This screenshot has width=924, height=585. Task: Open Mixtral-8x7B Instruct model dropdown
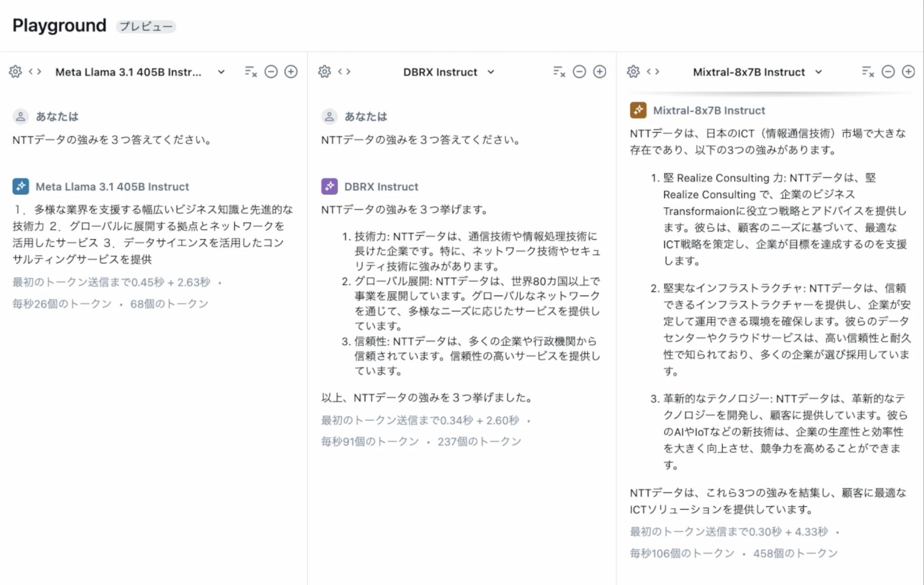(x=757, y=72)
